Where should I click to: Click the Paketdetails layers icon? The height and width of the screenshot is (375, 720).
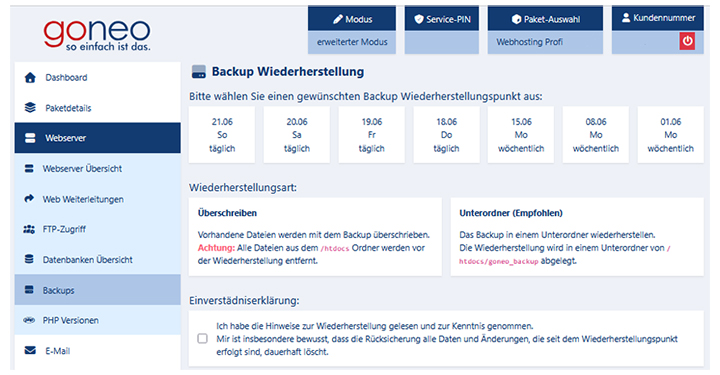click(x=30, y=108)
